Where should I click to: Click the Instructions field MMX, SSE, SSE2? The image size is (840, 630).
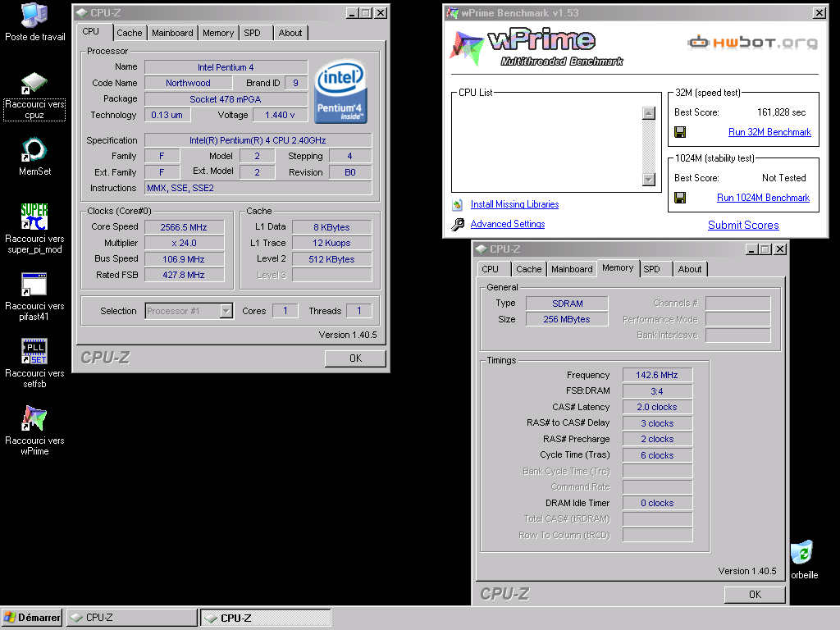click(x=258, y=188)
